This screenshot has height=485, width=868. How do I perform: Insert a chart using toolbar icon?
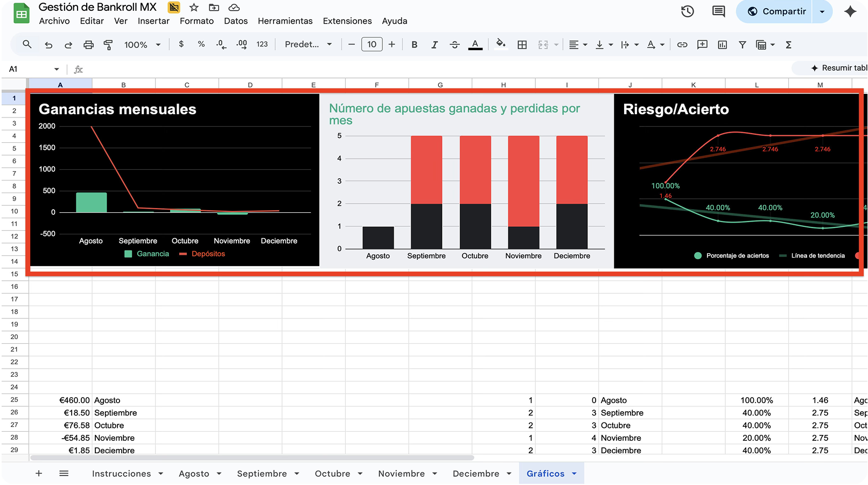click(722, 45)
